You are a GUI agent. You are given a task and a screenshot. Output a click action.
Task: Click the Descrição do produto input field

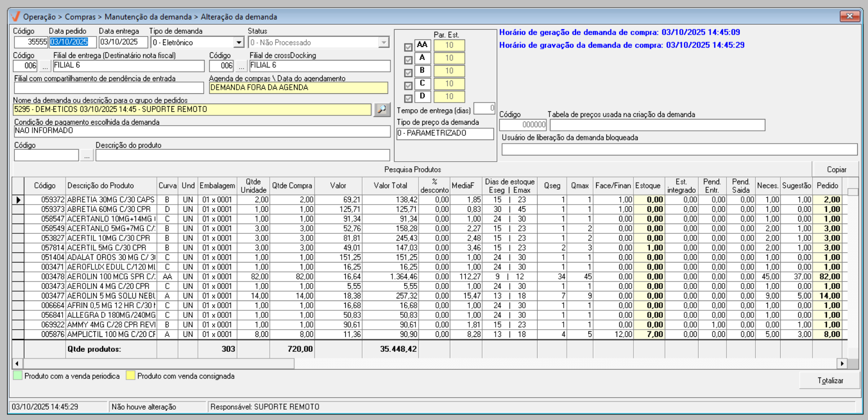tap(242, 155)
